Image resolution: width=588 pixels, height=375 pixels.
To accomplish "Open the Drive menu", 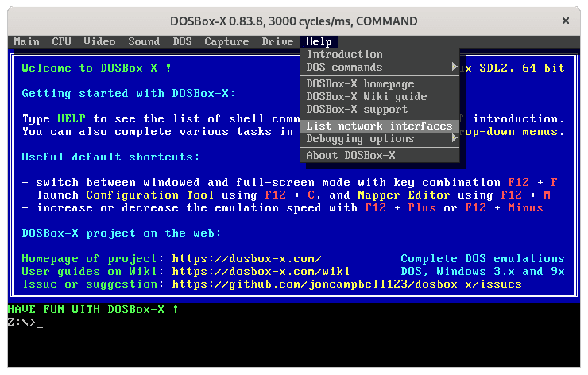I will (277, 41).
